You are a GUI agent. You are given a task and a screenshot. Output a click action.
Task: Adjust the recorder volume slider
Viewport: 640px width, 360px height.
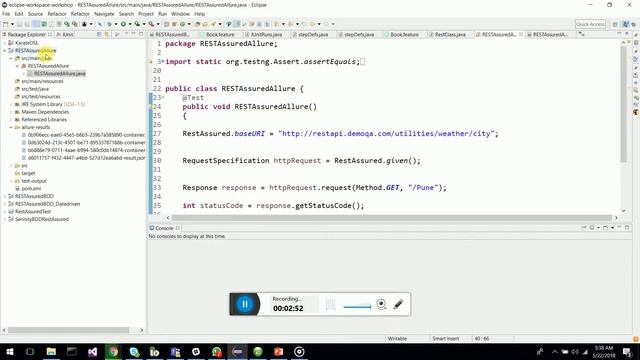(x=357, y=306)
